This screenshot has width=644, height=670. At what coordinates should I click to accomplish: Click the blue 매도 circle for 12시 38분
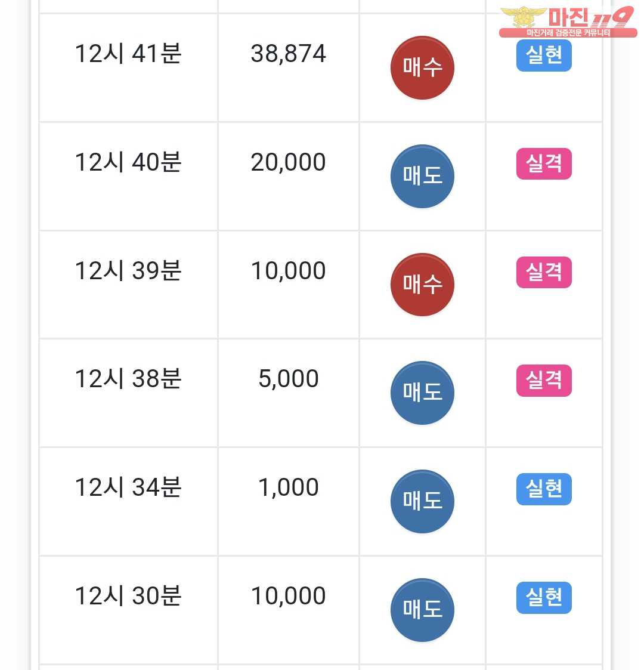(x=422, y=393)
